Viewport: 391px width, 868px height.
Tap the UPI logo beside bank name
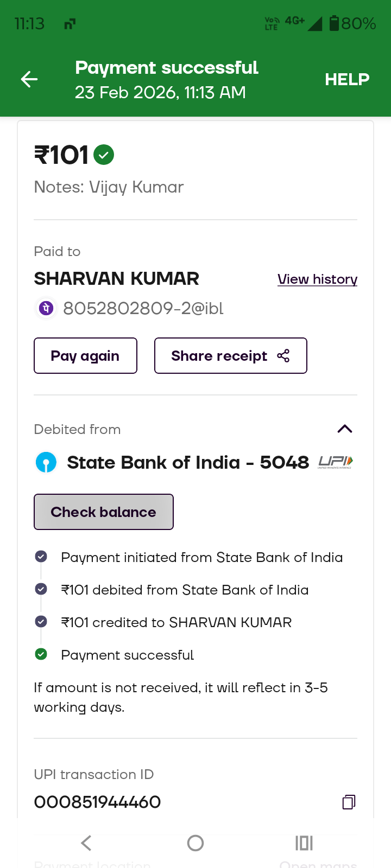click(335, 462)
